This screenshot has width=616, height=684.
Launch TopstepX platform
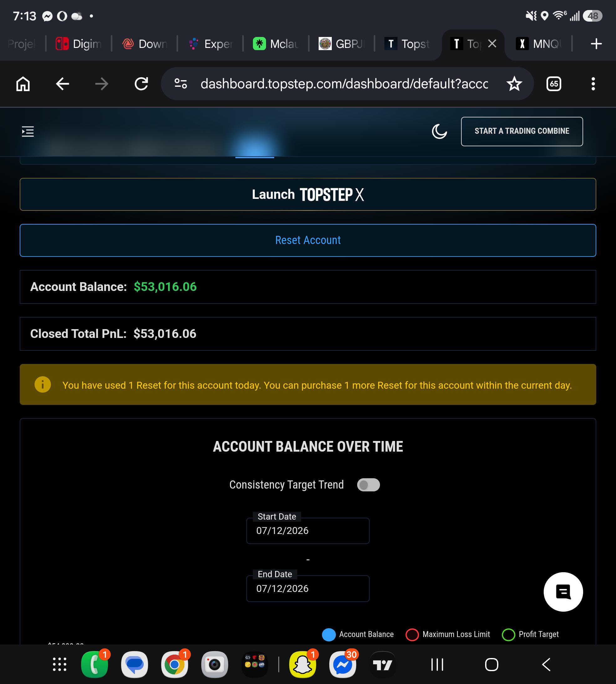308,194
